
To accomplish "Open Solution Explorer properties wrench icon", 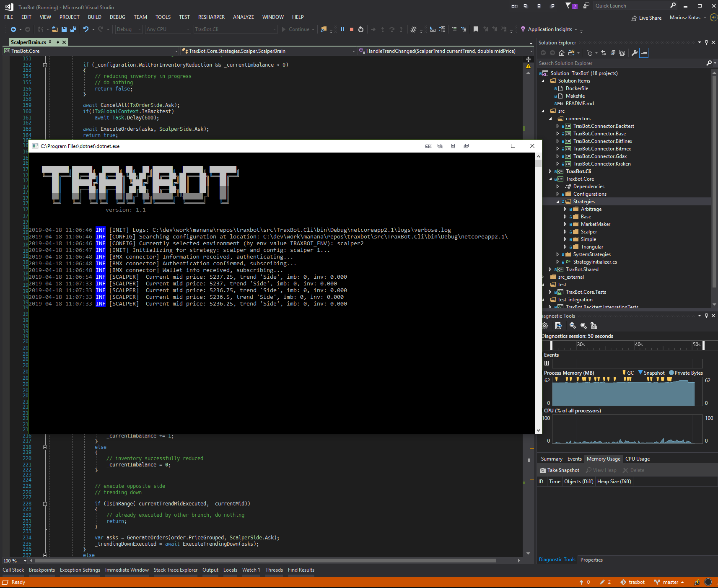I will 635,53.
